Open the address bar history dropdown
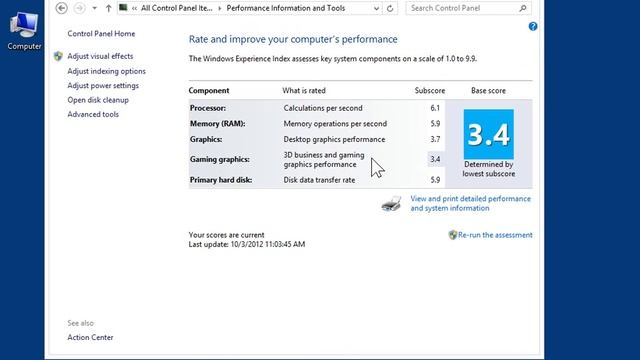The height and width of the screenshot is (360, 640). (376, 8)
